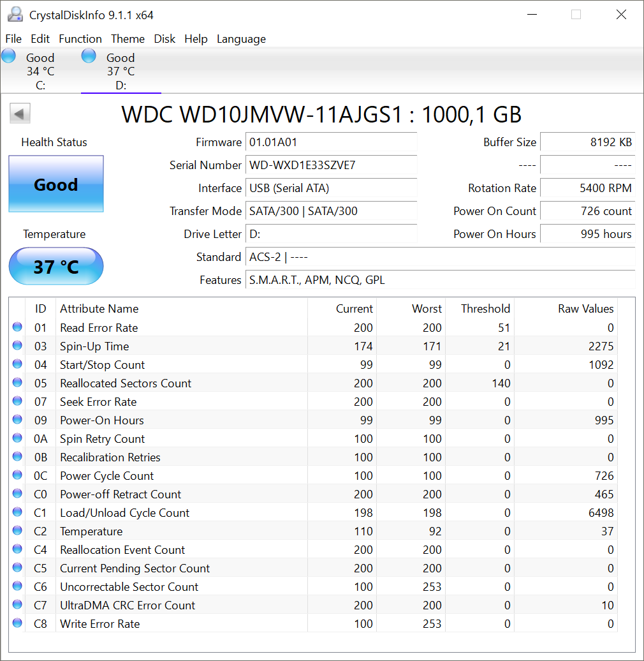Open the Theme menu

point(128,39)
